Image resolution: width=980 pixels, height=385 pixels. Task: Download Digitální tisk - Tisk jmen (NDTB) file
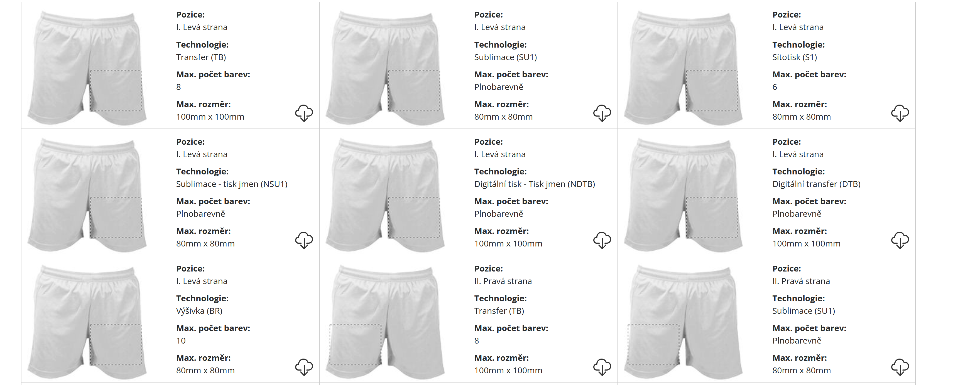coord(602,240)
